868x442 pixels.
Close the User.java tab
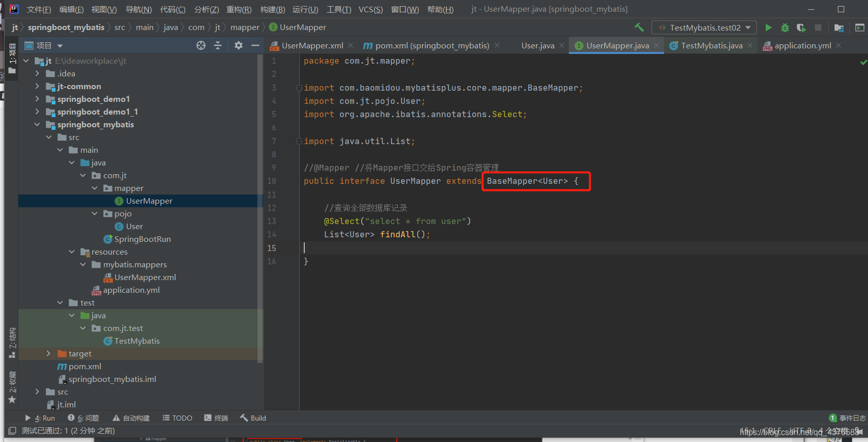click(562, 45)
